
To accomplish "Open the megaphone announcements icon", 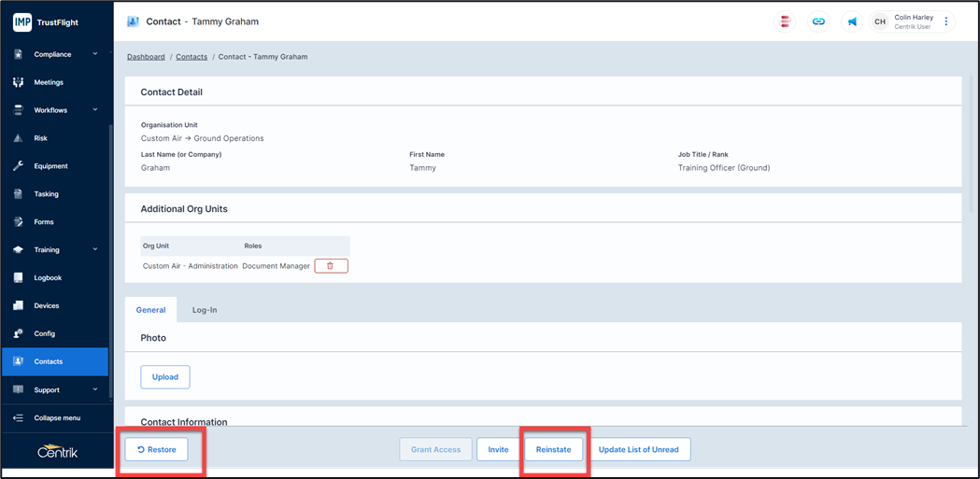I will (852, 21).
